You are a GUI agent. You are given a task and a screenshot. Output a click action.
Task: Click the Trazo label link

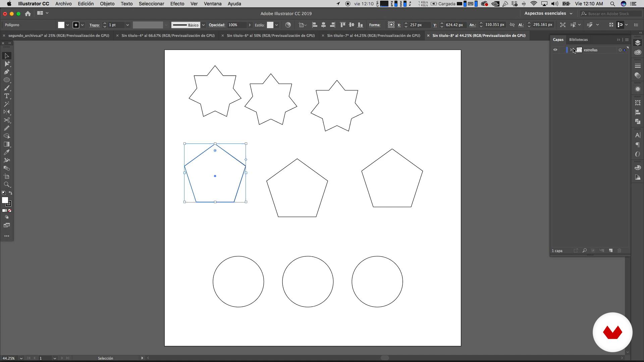pos(94,25)
